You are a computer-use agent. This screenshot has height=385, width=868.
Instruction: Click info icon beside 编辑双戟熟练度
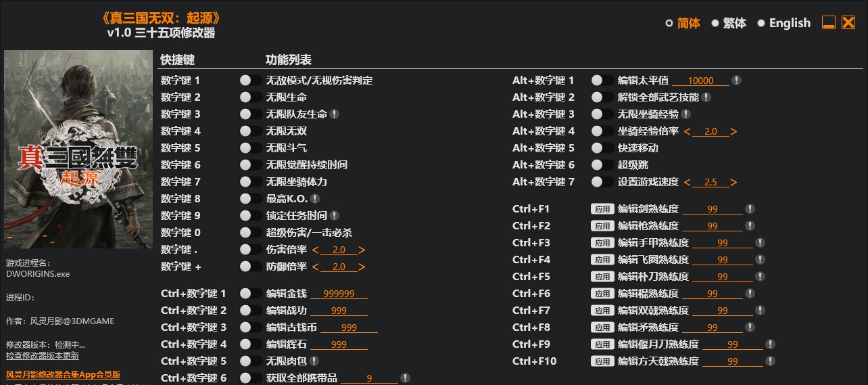pos(760,311)
